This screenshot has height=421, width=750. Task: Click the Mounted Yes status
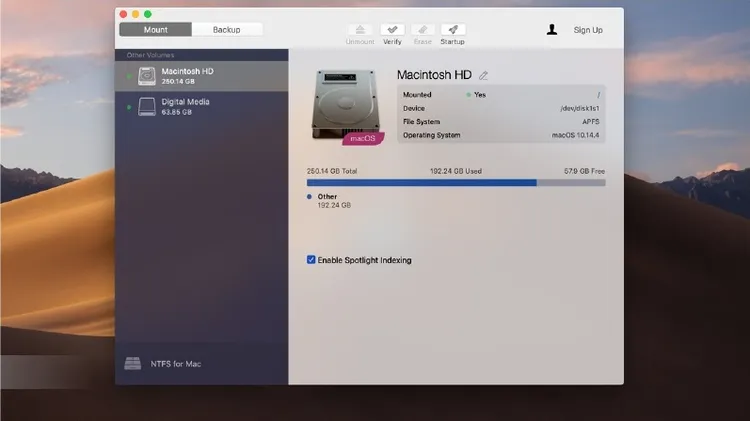coord(476,95)
